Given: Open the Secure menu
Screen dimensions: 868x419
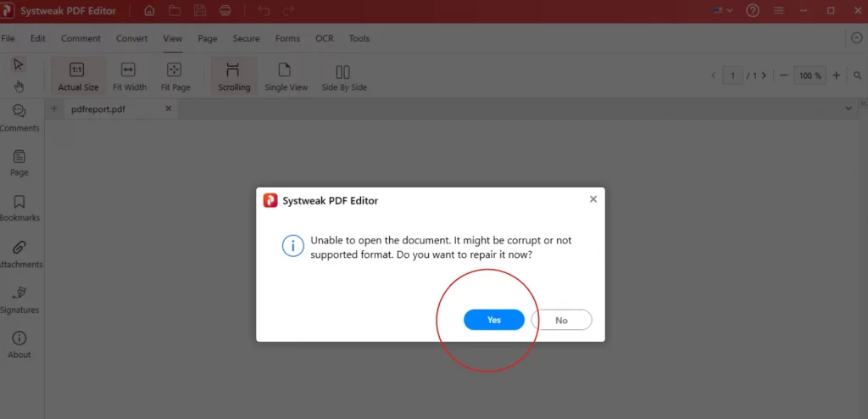Looking at the screenshot, I should 246,38.
